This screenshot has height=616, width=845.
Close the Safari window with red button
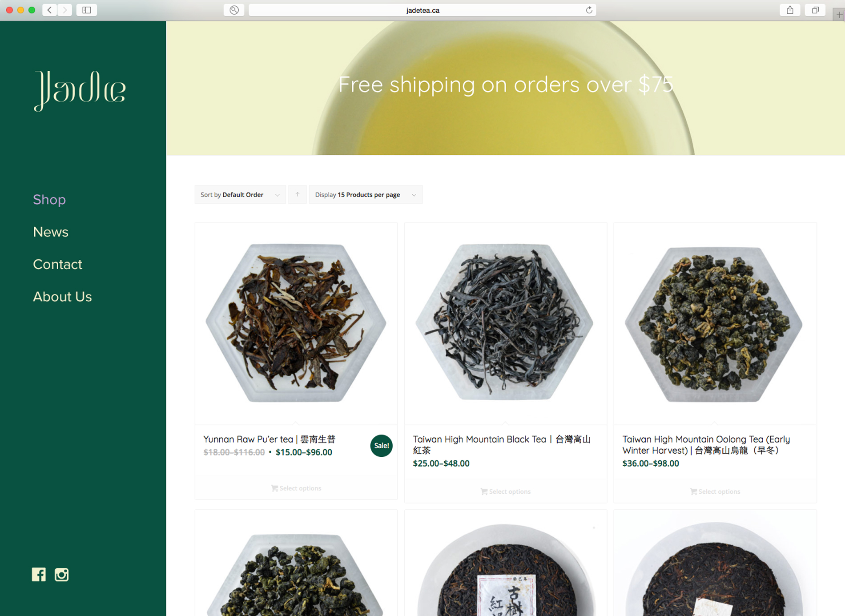[9, 10]
